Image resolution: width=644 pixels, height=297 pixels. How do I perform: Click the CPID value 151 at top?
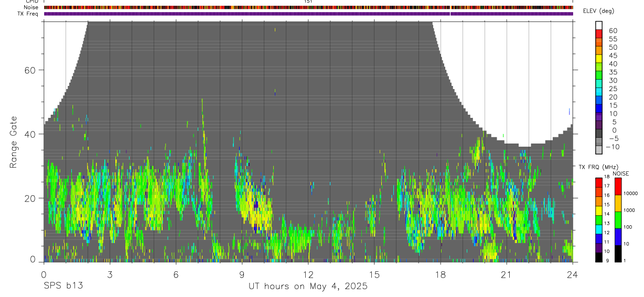tap(308, 2)
